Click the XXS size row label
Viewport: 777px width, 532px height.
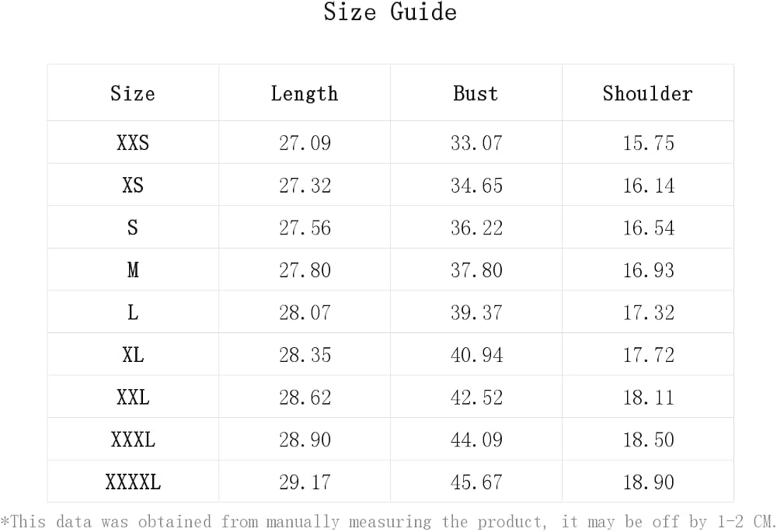click(x=133, y=143)
